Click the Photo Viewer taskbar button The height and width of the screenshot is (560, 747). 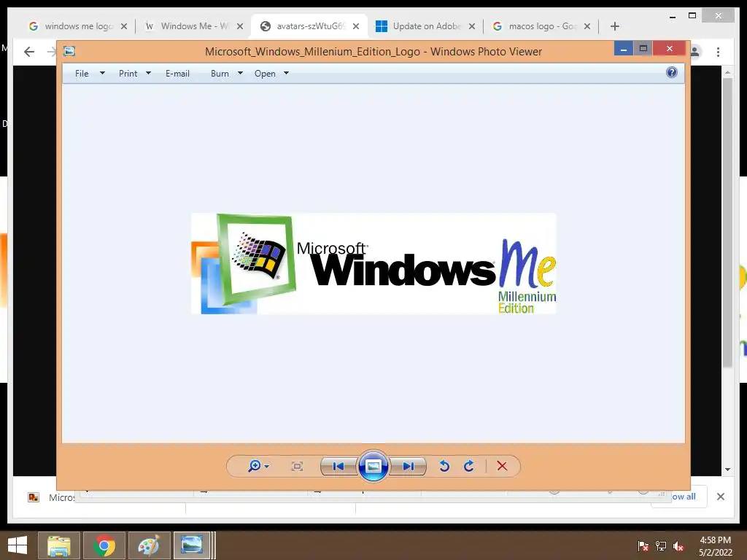[192, 545]
